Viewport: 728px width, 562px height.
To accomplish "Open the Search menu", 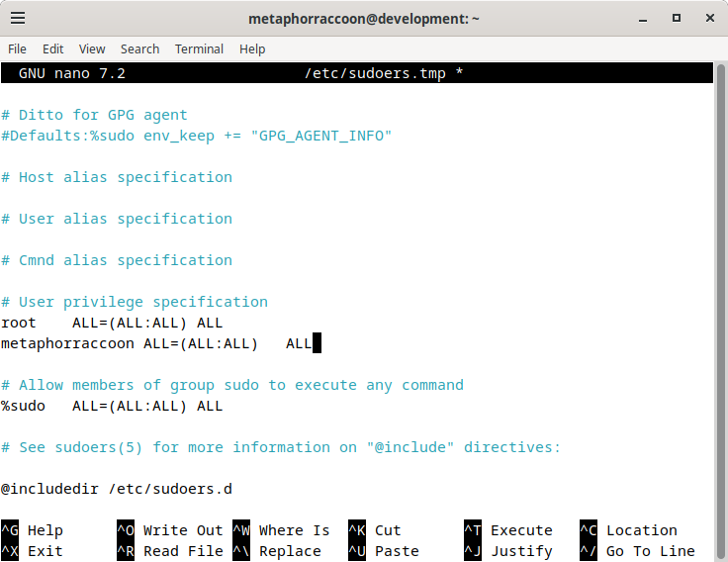I will [x=139, y=48].
